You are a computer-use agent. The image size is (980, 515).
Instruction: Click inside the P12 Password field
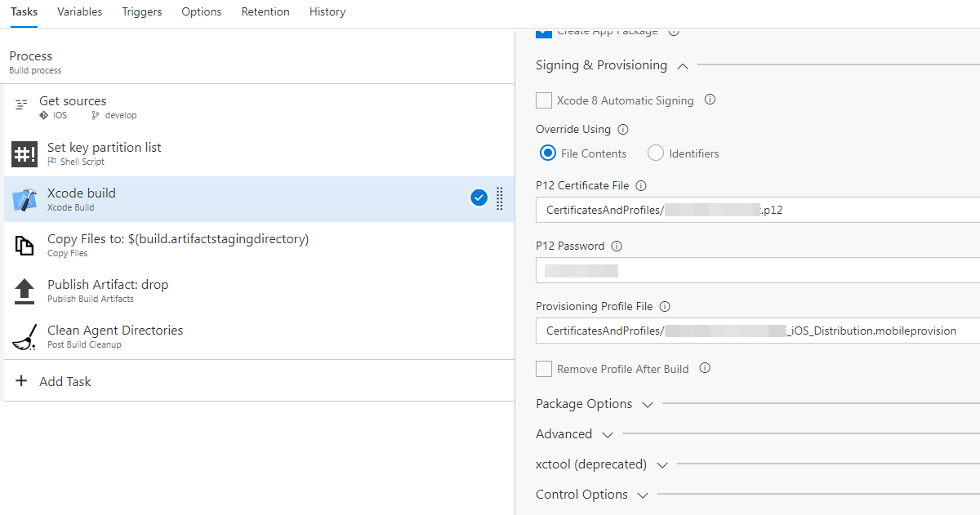pos(694,270)
